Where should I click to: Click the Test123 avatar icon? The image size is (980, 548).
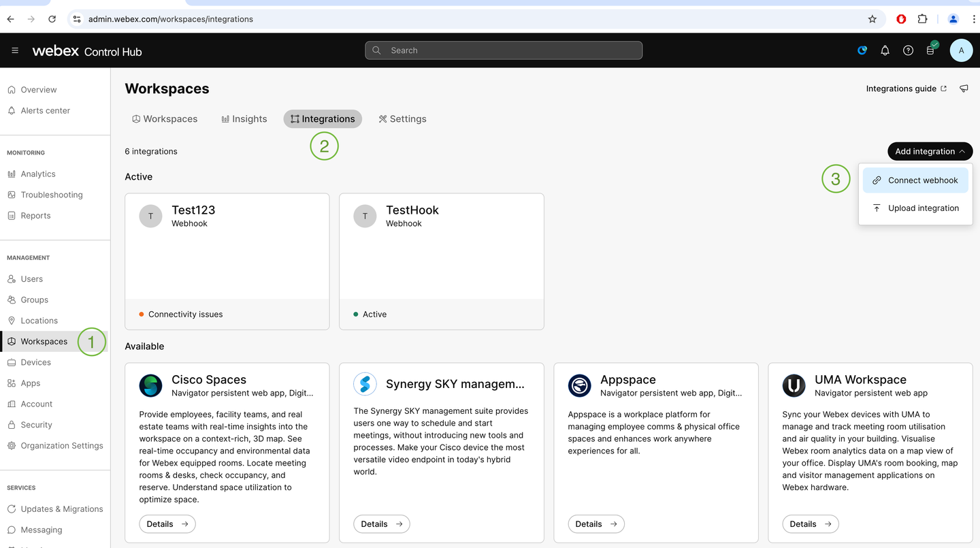coord(150,216)
